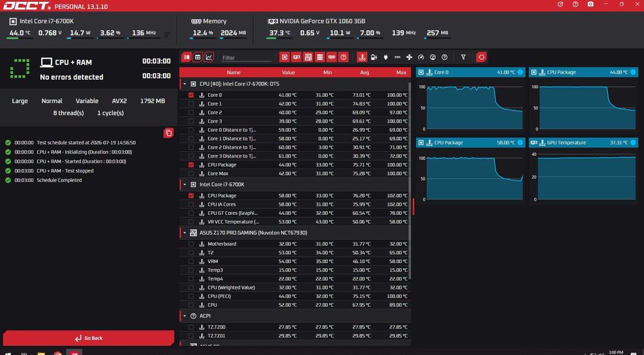644x355 pixels.
Task: Select the GPU Temperature graph panel
Action: pyautogui.click(x=583, y=170)
